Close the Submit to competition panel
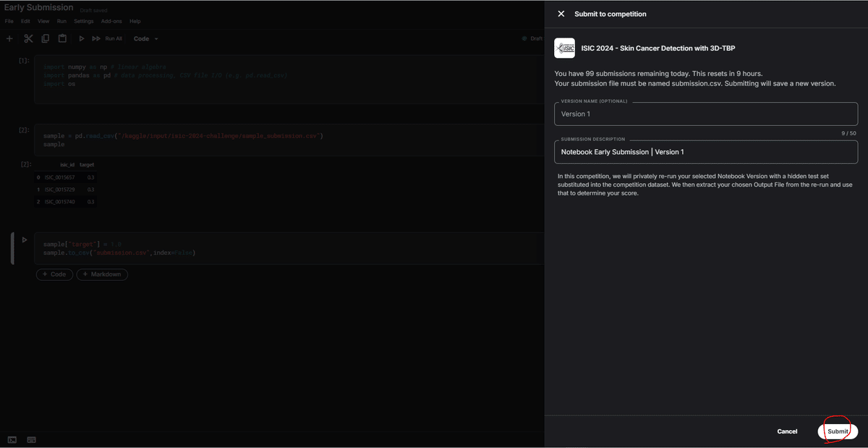The height and width of the screenshot is (448, 868). (561, 14)
